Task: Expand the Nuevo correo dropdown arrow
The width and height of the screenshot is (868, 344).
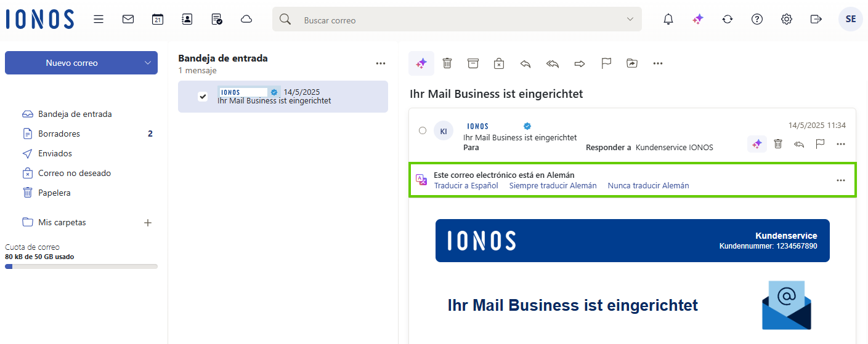Action: [147, 63]
